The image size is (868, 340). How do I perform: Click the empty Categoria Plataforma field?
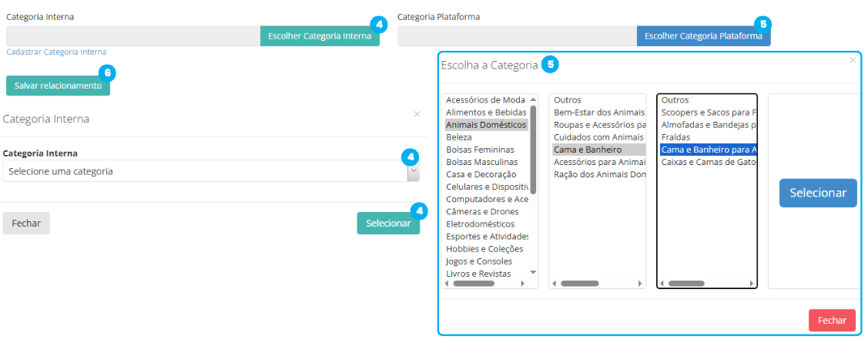[517, 36]
